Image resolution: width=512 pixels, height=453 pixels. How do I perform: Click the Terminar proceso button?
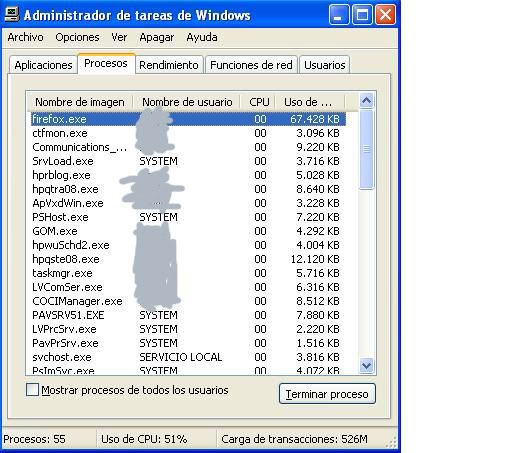click(x=327, y=394)
